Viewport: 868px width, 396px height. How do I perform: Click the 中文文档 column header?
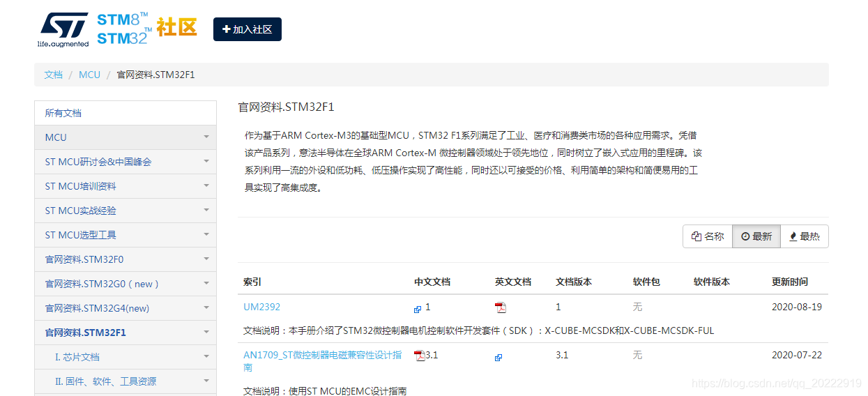pyautogui.click(x=432, y=282)
